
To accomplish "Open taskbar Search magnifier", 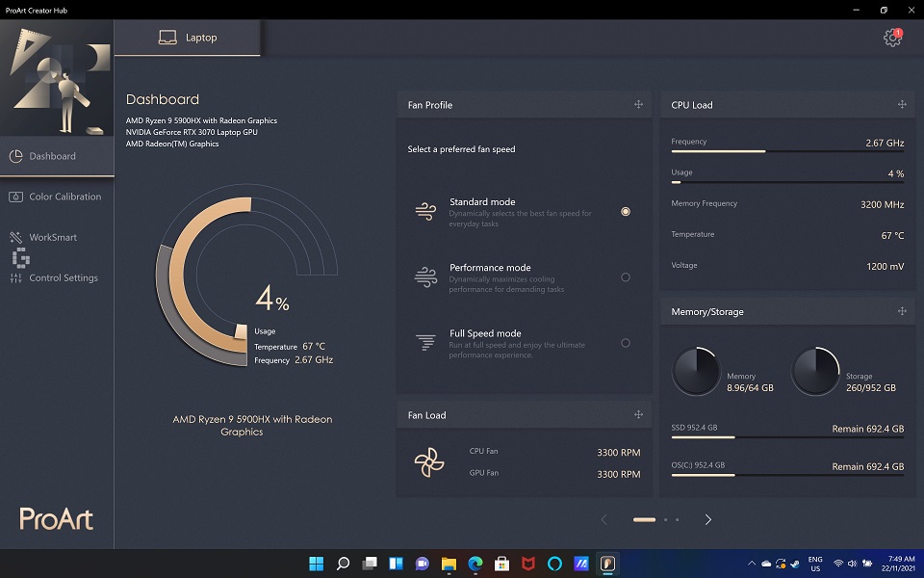I will [x=343, y=564].
